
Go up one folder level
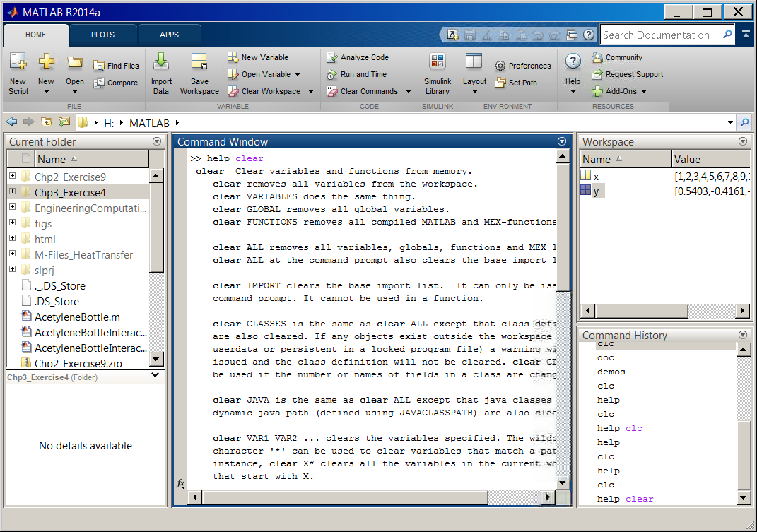[x=47, y=122]
